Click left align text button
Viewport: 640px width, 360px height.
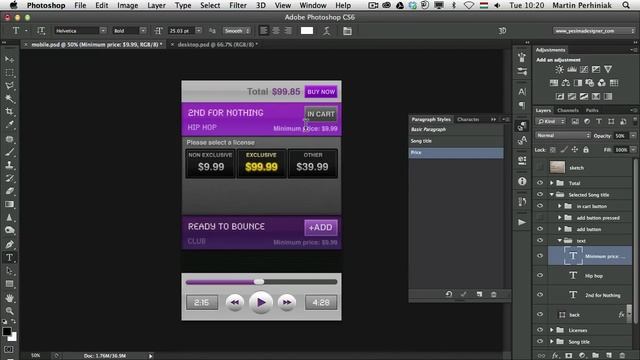(264, 31)
